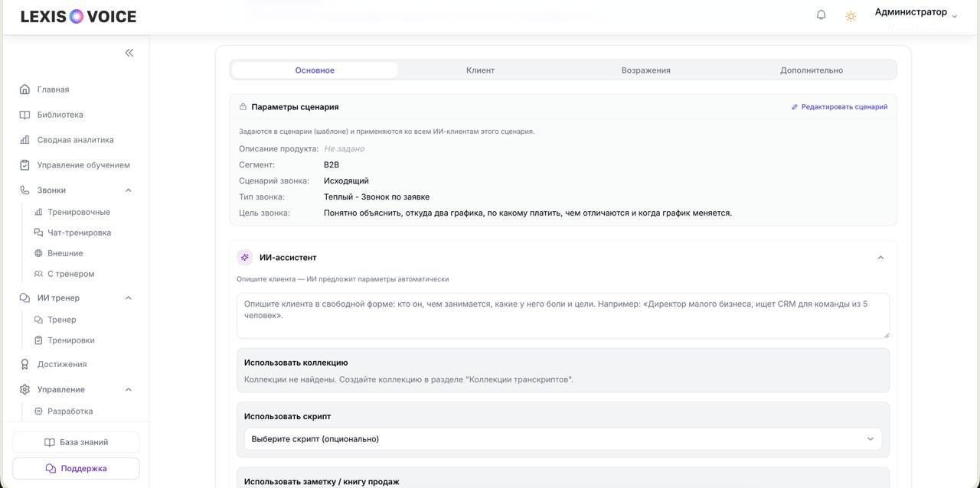Click the Звонки phone icon
This screenshot has width=980, height=488.
point(24,190)
